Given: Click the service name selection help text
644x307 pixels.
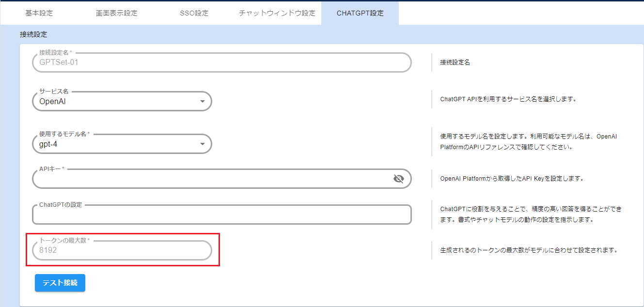Looking at the screenshot, I should (507, 99).
